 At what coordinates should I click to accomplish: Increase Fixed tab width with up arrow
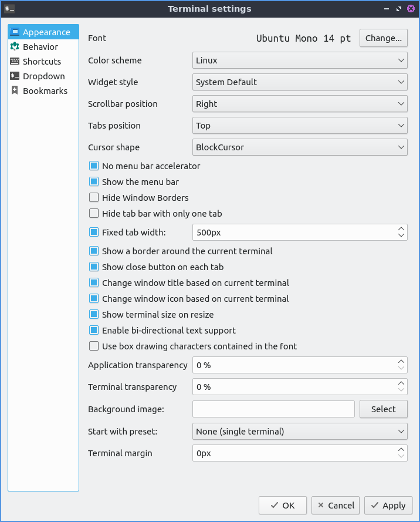(401, 228)
